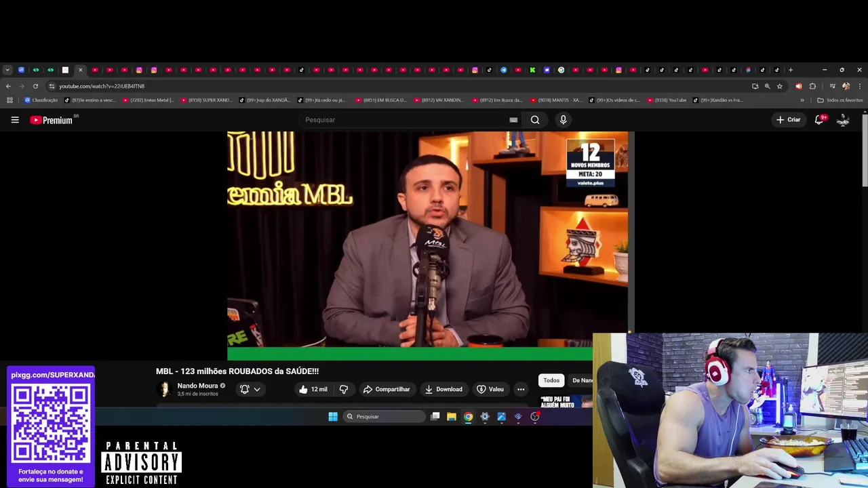Open the install app icon in address bar
This screenshot has height=488, width=868.
[755, 86]
